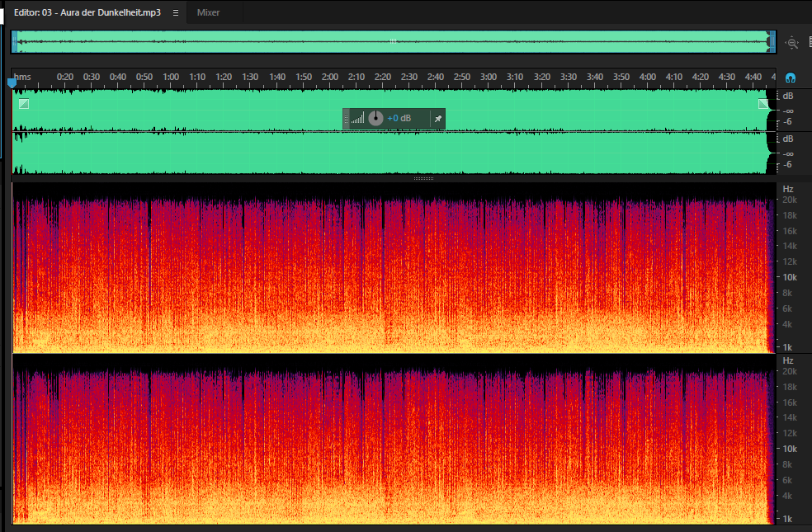Click the +0 dB gain value

(399, 119)
